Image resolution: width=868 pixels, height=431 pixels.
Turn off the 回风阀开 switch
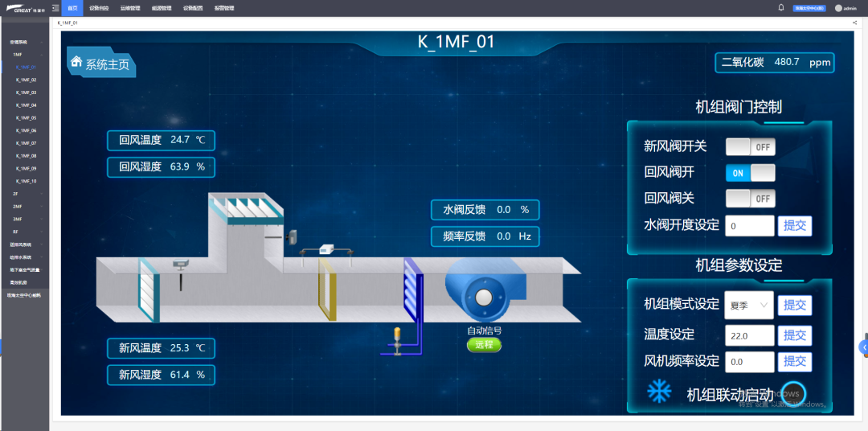(750, 173)
